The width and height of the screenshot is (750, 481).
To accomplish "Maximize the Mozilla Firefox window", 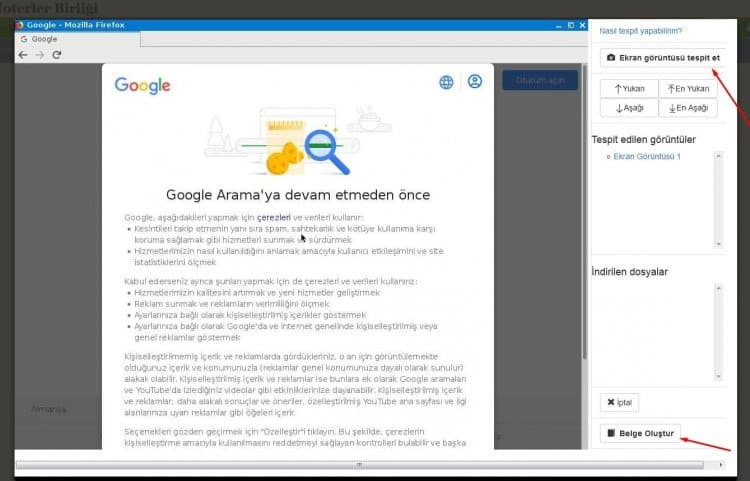I will point(571,25).
